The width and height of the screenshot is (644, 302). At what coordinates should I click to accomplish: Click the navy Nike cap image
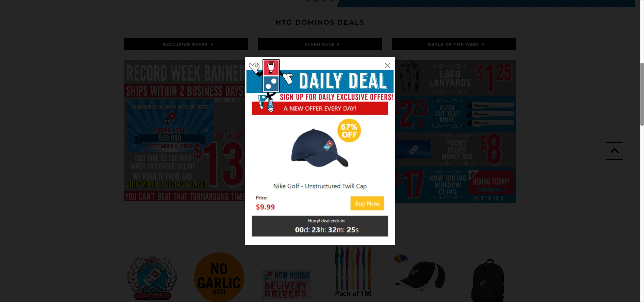click(x=320, y=148)
